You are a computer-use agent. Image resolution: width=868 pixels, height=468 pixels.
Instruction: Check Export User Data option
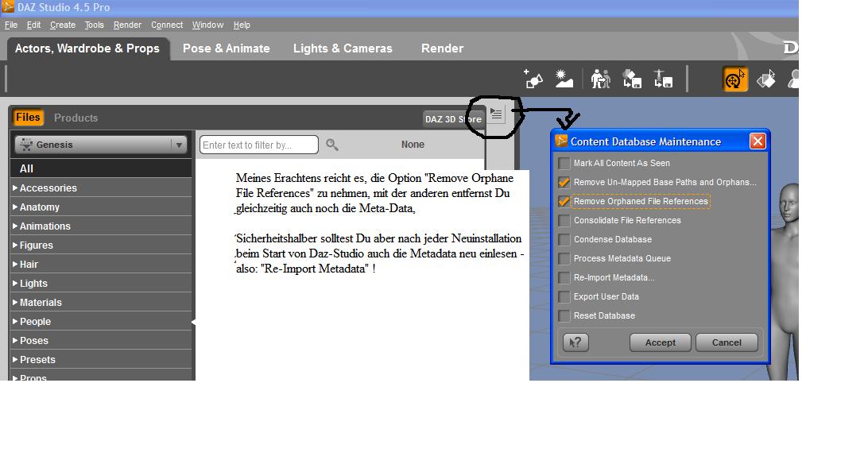pos(564,296)
